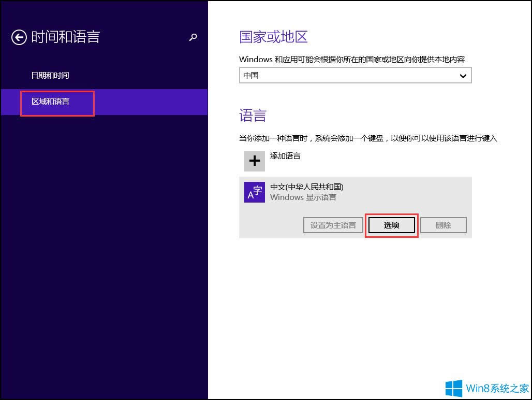Viewport: 532px width, 400px height.
Task: Open the 国家或地区 dropdown chevron
Action: click(x=464, y=75)
